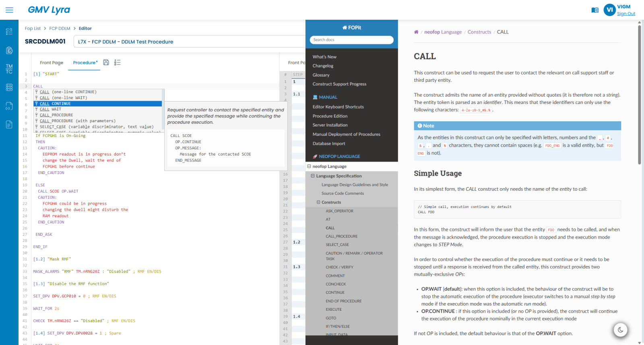The image size is (644, 345).
Task: Click the home icon in docs breadcrumb
Action: coord(416,32)
